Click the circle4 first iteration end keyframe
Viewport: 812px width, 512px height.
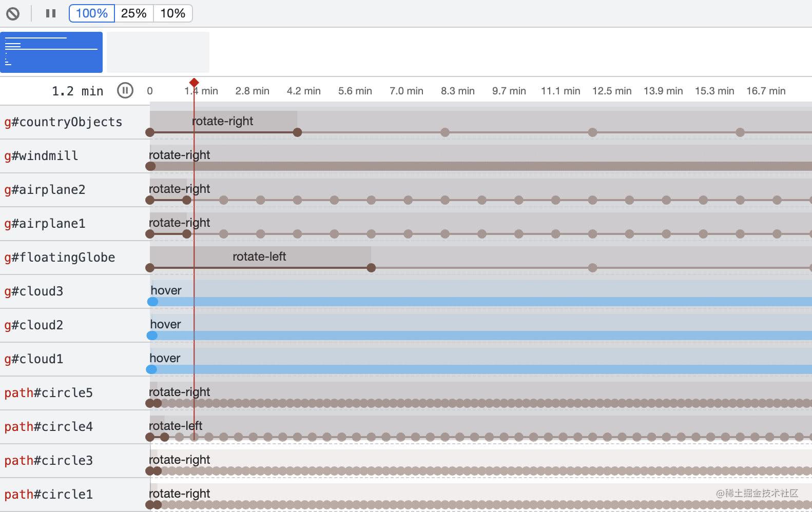[x=164, y=437]
